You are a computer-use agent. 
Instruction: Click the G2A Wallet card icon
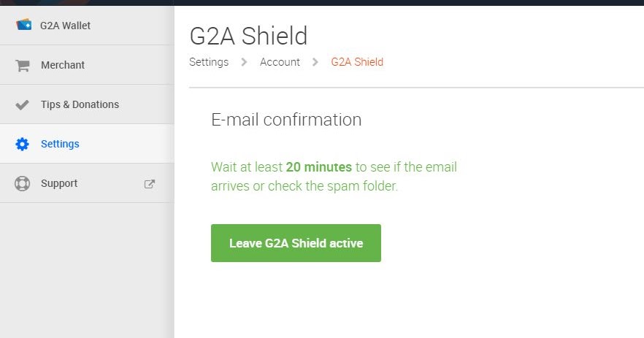click(23, 25)
